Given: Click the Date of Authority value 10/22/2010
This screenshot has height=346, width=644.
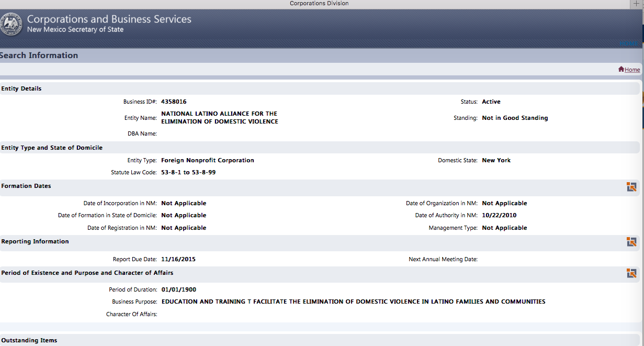Looking at the screenshot, I should 499,215.
